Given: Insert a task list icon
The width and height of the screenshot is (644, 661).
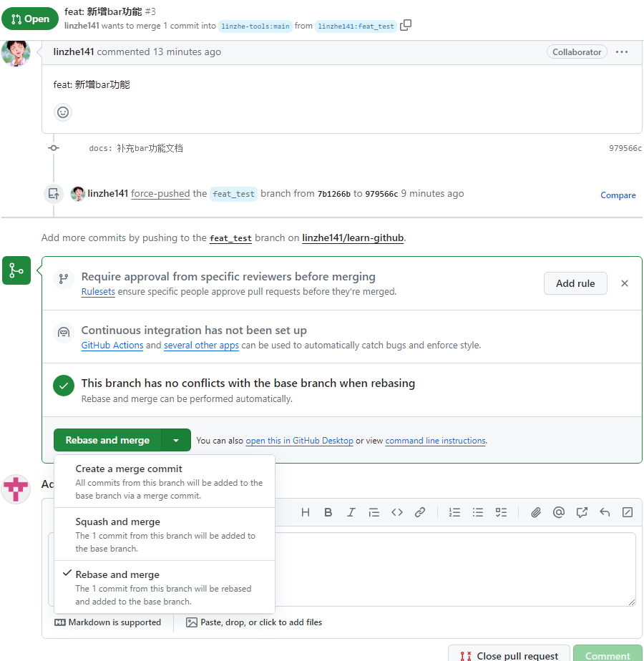Looking at the screenshot, I should tap(501, 512).
